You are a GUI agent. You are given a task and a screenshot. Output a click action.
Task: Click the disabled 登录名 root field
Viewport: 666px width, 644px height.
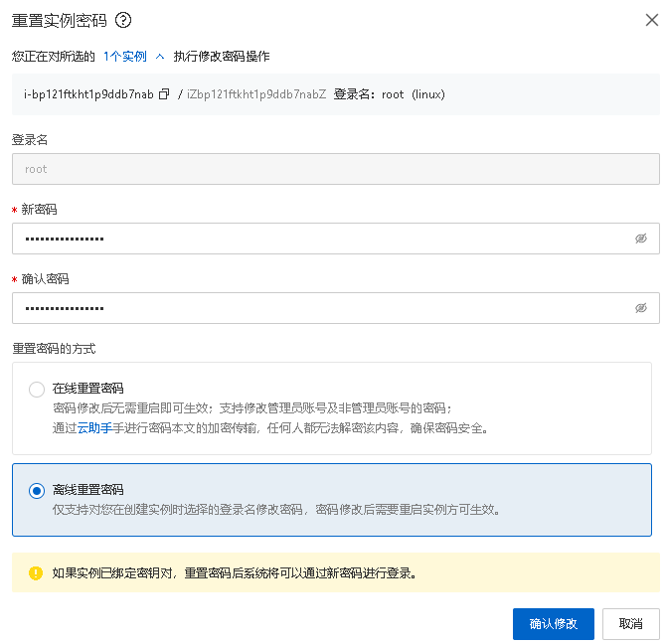tap(336, 169)
